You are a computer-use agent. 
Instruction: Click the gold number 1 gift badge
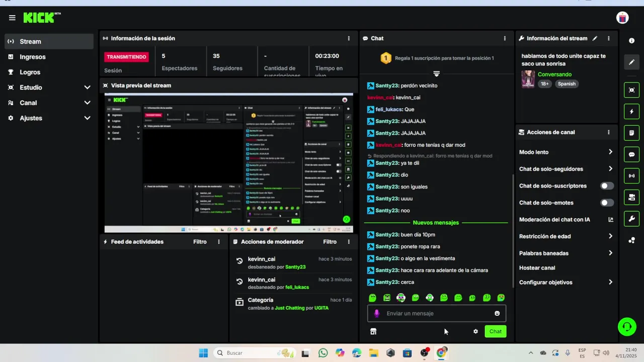pyautogui.click(x=386, y=58)
